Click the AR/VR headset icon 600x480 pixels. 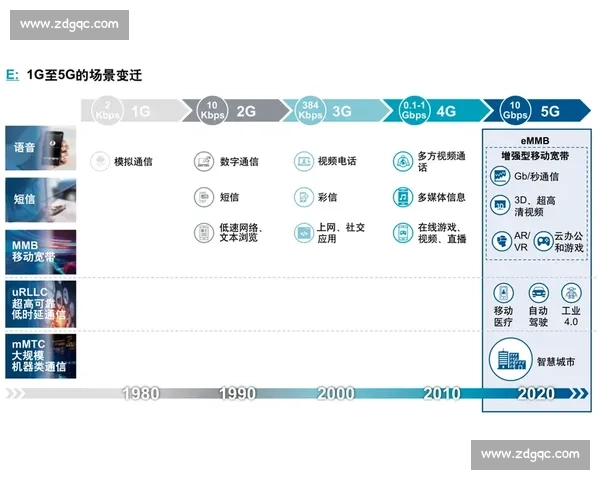pyautogui.click(x=502, y=241)
